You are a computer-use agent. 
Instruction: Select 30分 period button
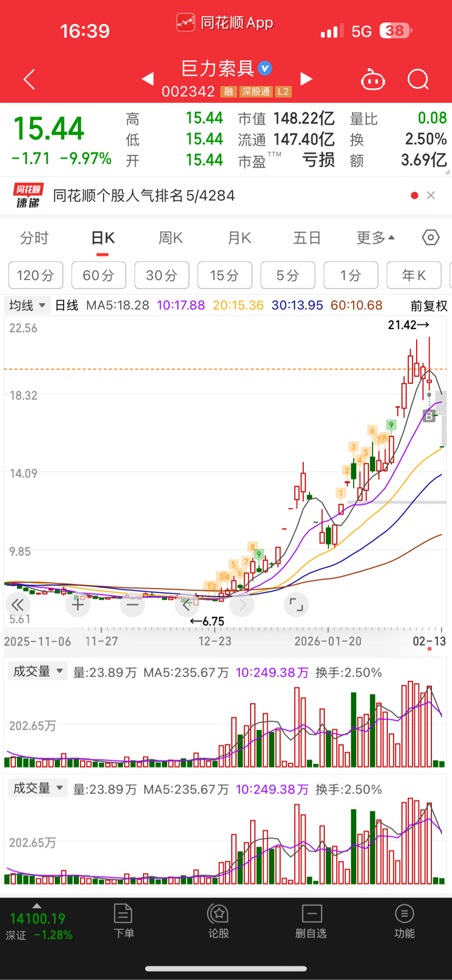(x=162, y=275)
